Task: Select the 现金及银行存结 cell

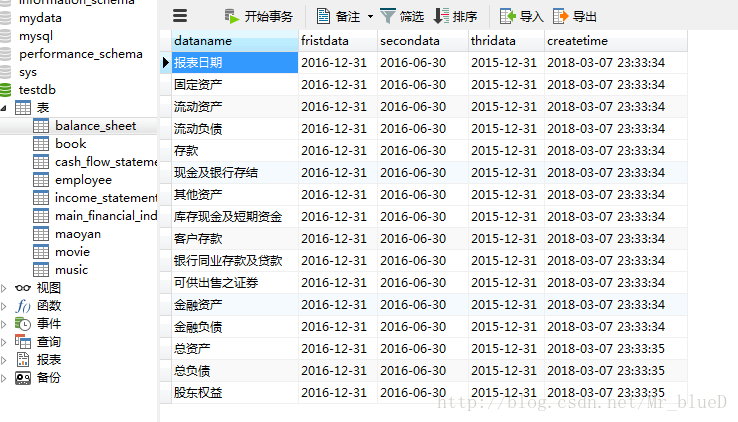Action: tap(235, 173)
